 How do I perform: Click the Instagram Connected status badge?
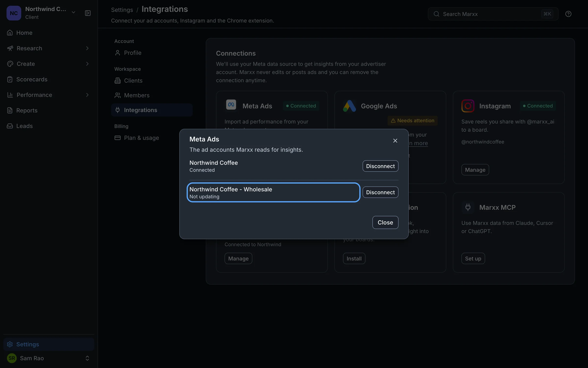coord(538,106)
